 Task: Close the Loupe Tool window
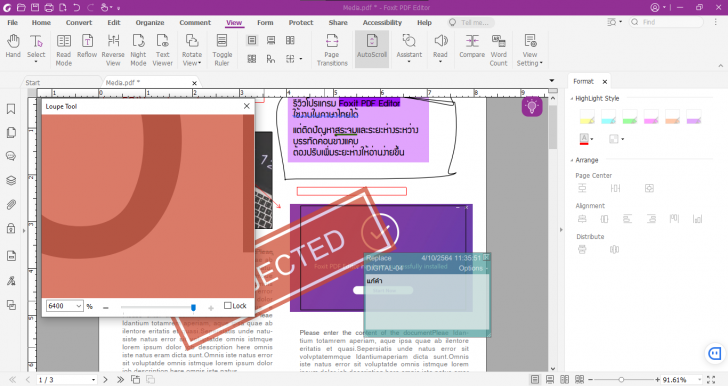point(247,106)
